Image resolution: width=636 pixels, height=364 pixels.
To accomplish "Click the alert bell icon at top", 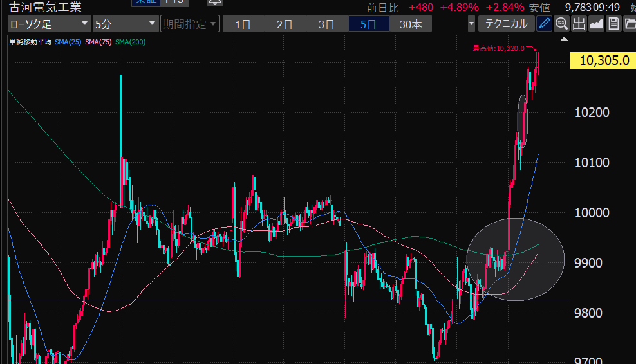I will coord(213,3).
